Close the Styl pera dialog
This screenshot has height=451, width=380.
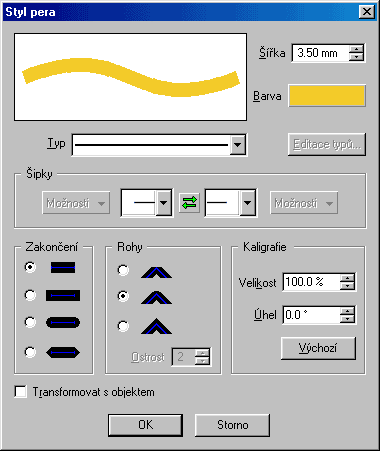[x=367, y=12]
